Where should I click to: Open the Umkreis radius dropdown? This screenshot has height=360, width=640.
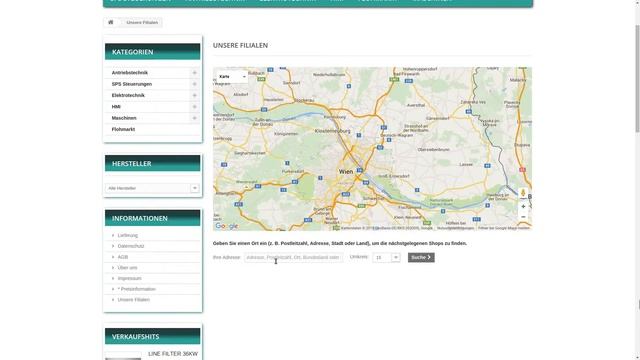pyautogui.click(x=386, y=258)
